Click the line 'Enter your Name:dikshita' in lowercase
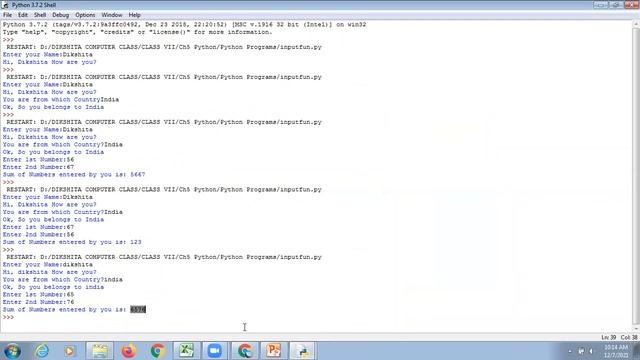Viewport: 640px width, 360px height. [x=48, y=264]
